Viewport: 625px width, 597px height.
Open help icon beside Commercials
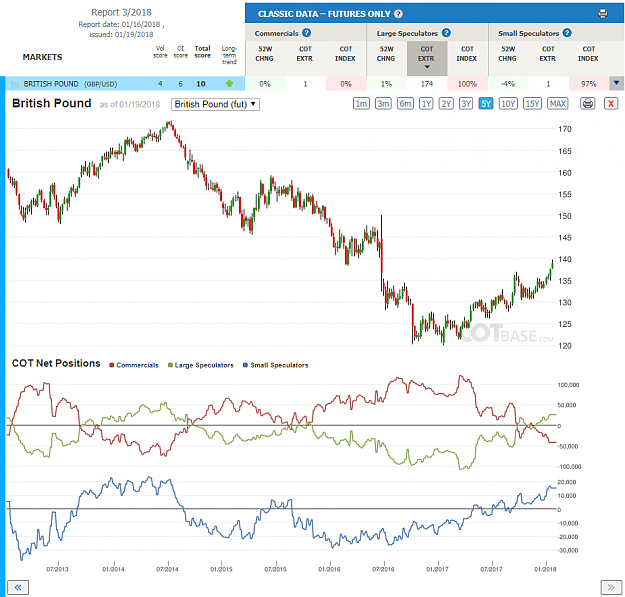306,33
